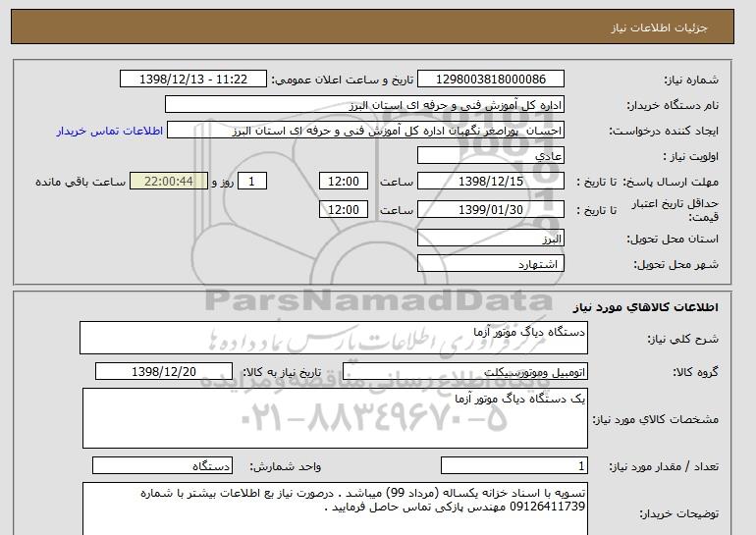
Task: Click the counting unit field دستگاه
Action: pos(162,466)
